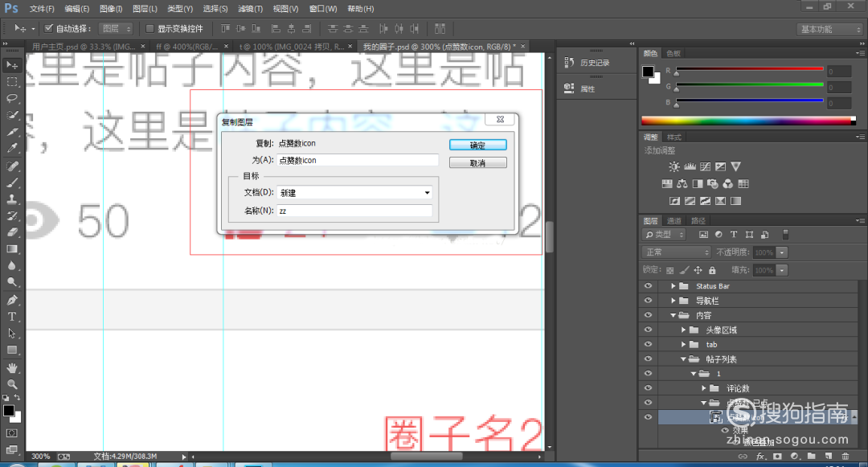
Task: Hide the 帖子列表 layer group
Action: (648, 359)
